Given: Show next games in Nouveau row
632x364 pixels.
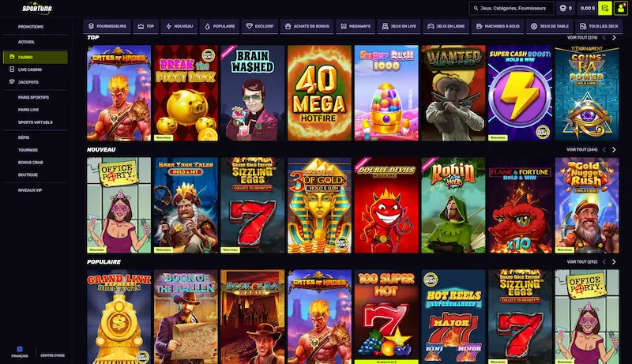Looking at the screenshot, I should [x=614, y=149].
